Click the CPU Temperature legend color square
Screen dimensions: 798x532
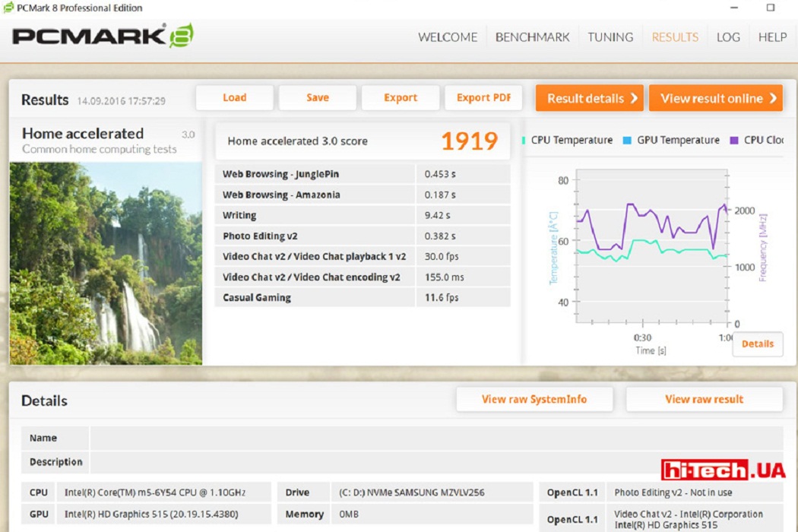point(524,140)
